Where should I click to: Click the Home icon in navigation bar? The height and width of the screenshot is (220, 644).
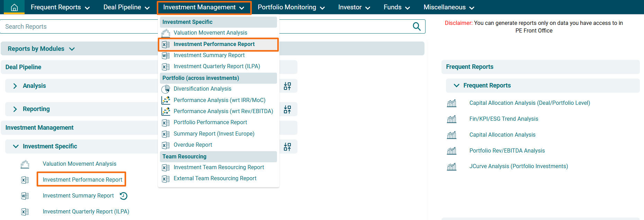(x=14, y=7)
